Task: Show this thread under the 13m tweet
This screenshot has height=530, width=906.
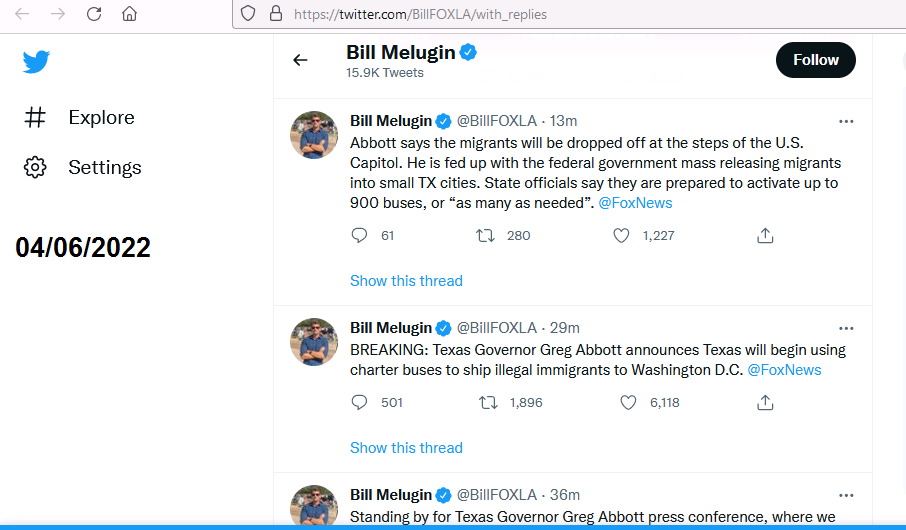Action: point(406,281)
